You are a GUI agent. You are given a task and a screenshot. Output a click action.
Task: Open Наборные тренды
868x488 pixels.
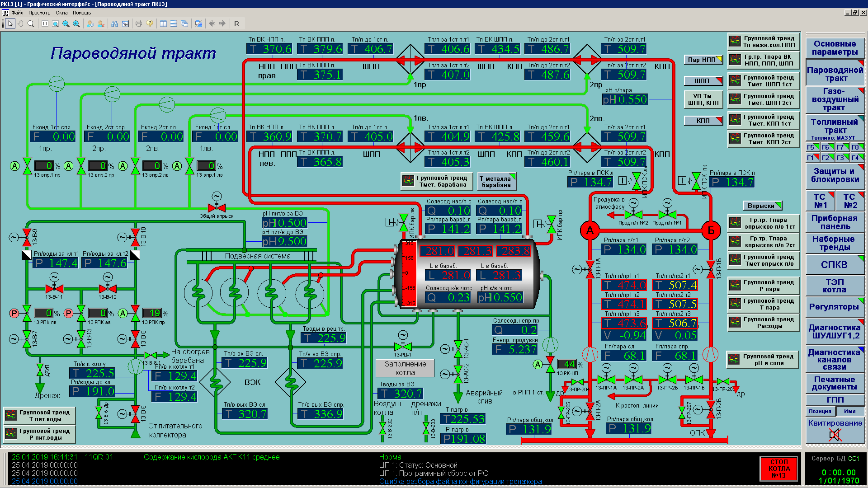[835, 243]
